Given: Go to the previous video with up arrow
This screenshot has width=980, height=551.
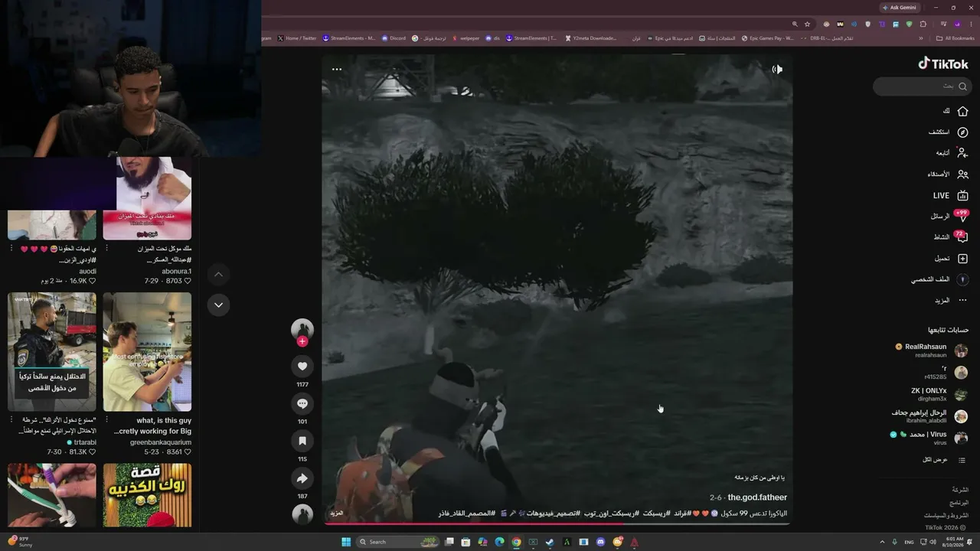Looking at the screenshot, I should [x=218, y=274].
